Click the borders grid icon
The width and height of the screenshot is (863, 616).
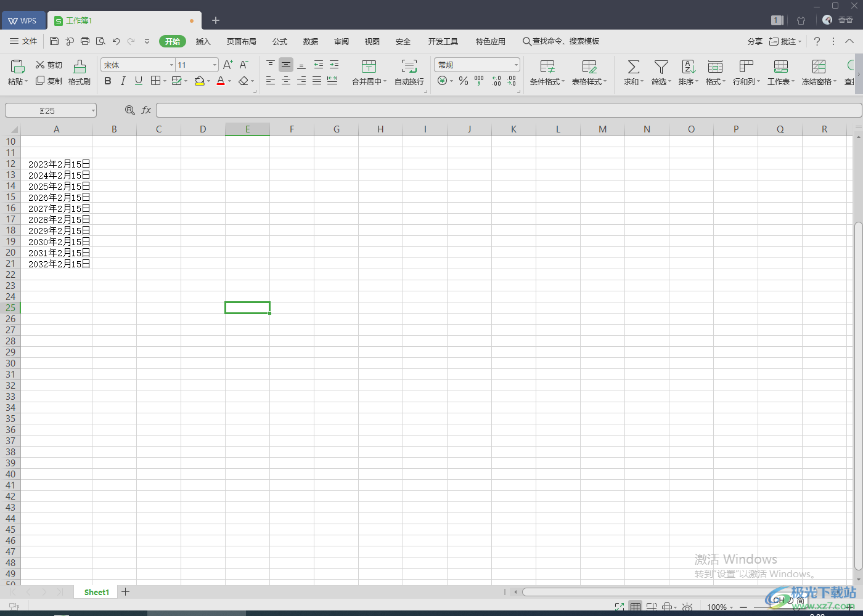tap(156, 81)
